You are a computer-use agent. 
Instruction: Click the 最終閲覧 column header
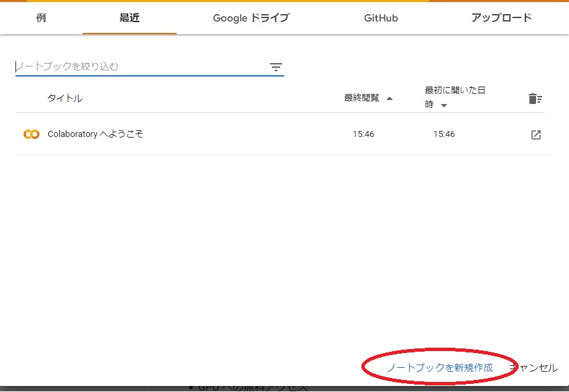click(361, 98)
